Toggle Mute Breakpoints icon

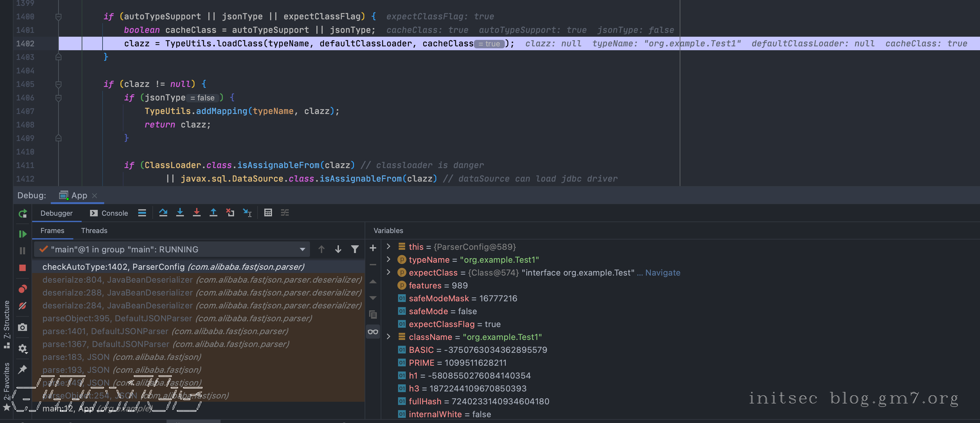tap(23, 306)
